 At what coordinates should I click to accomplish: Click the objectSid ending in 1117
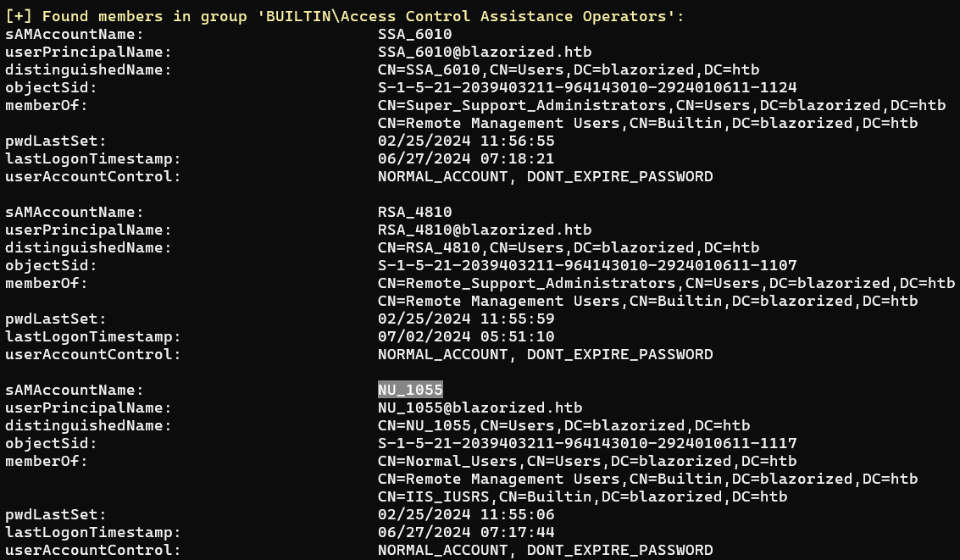coord(587,443)
